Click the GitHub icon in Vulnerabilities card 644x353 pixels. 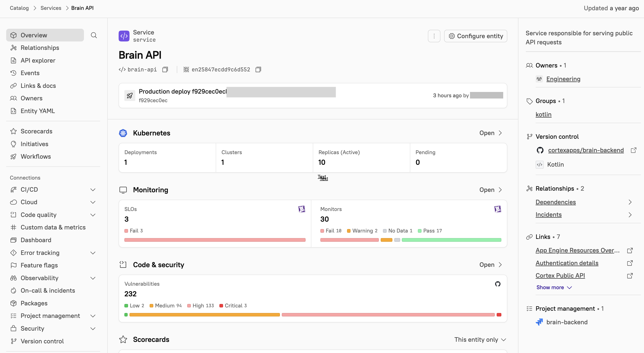497,284
